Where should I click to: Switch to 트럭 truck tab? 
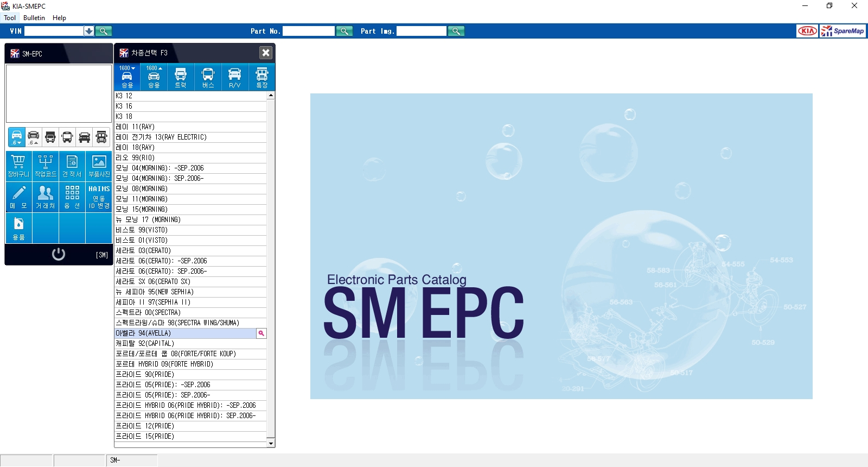coord(181,77)
